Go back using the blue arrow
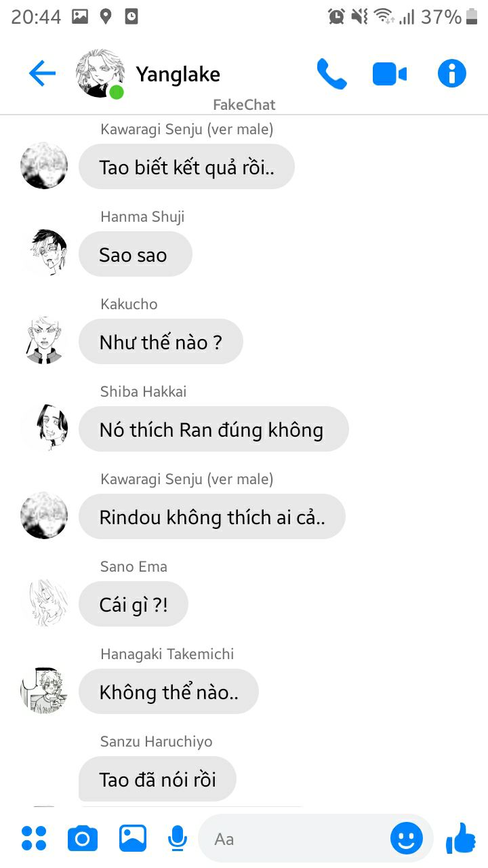488x868 pixels. point(42,73)
